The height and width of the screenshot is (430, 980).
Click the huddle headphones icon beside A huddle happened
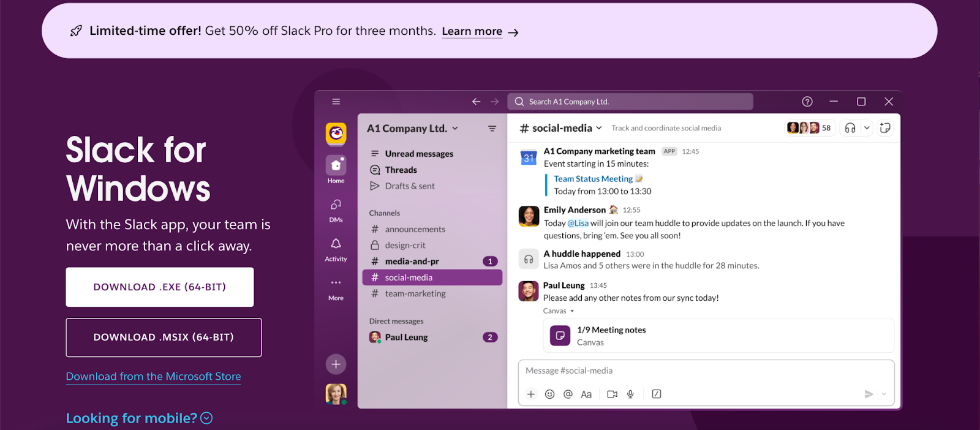pyautogui.click(x=529, y=259)
